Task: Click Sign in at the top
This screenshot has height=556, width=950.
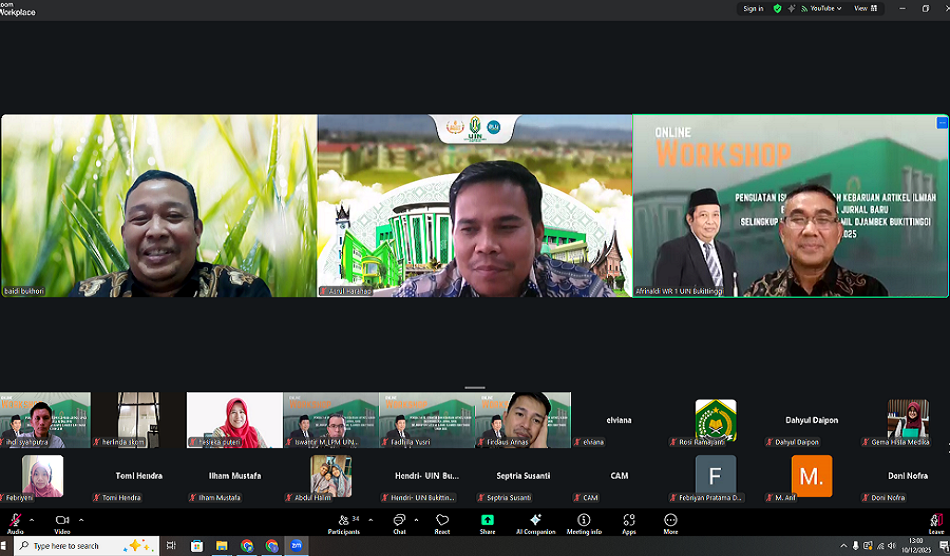Action: (x=753, y=8)
